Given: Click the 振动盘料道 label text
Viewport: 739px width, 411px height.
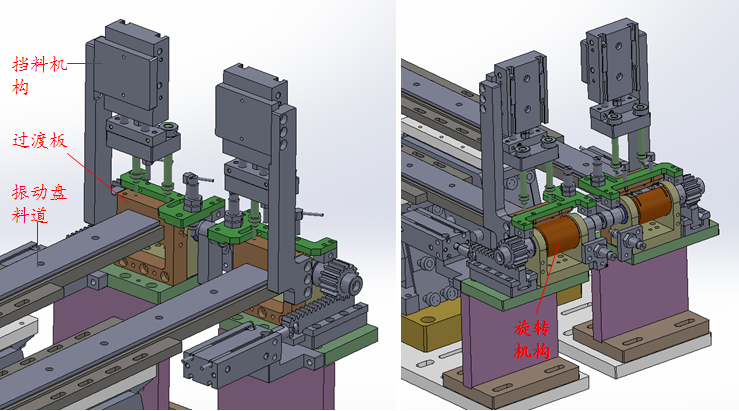Looking at the screenshot, I should [x=40, y=204].
